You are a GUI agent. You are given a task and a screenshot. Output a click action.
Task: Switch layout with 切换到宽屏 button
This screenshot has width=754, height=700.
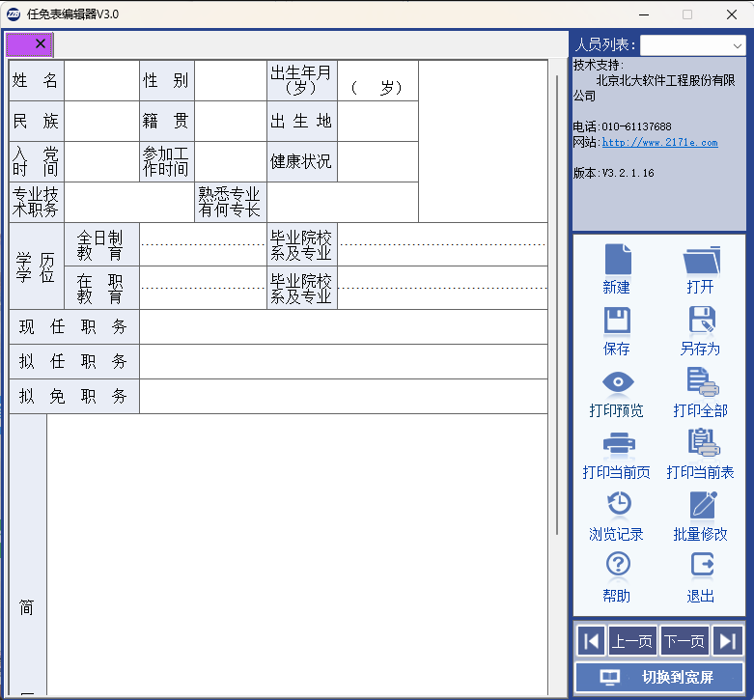[x=658, y=678]
